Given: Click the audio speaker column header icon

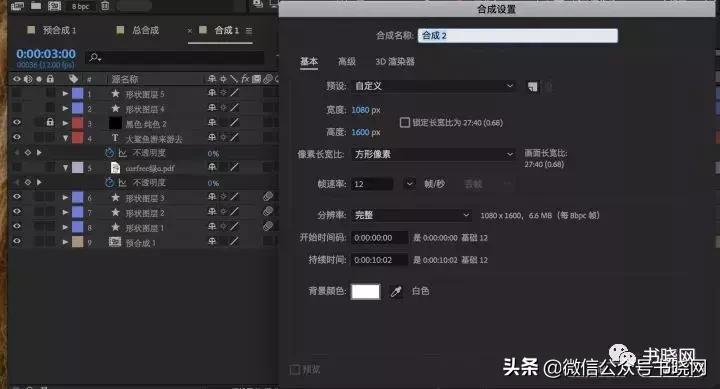Looking at the screenshot, I should tap(28, 79).
